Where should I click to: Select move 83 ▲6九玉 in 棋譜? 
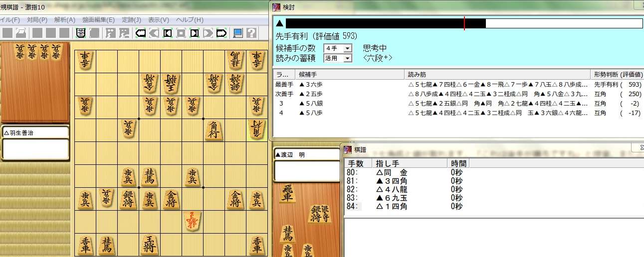(407, 198)
